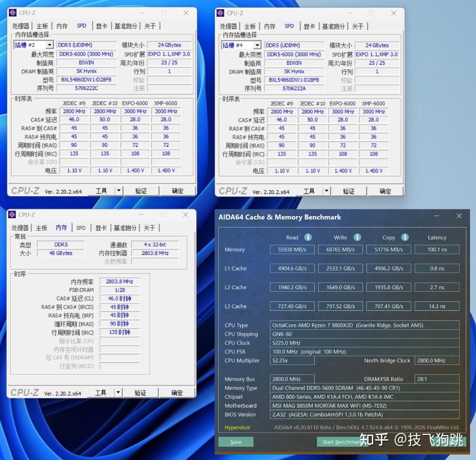Open 主板 tab in slot #2 window
Viewport: 476px width, 460px height.
42,26
